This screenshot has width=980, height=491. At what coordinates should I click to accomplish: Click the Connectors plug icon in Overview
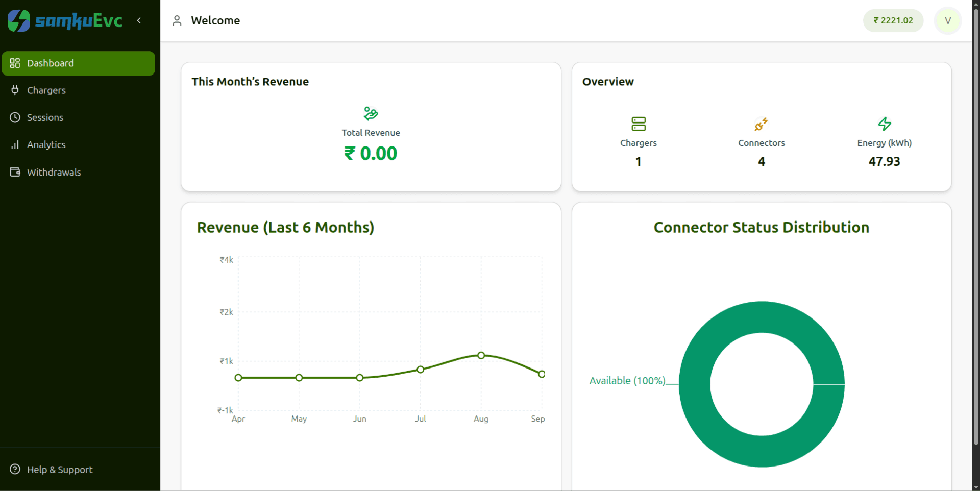[761, 124]
